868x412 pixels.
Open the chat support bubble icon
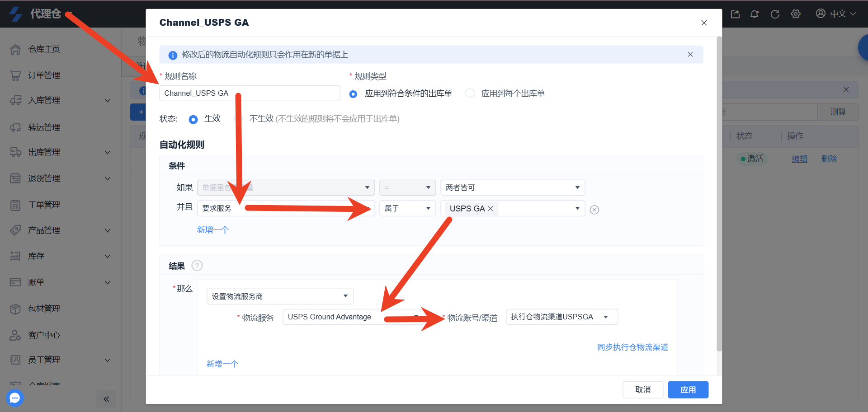click(x=15, y=398)
